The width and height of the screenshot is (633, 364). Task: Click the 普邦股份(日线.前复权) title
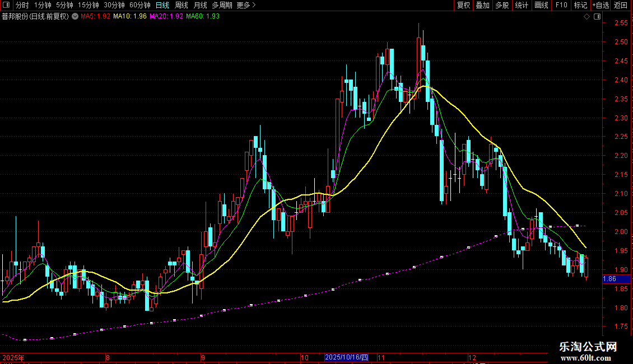point(35,16)
